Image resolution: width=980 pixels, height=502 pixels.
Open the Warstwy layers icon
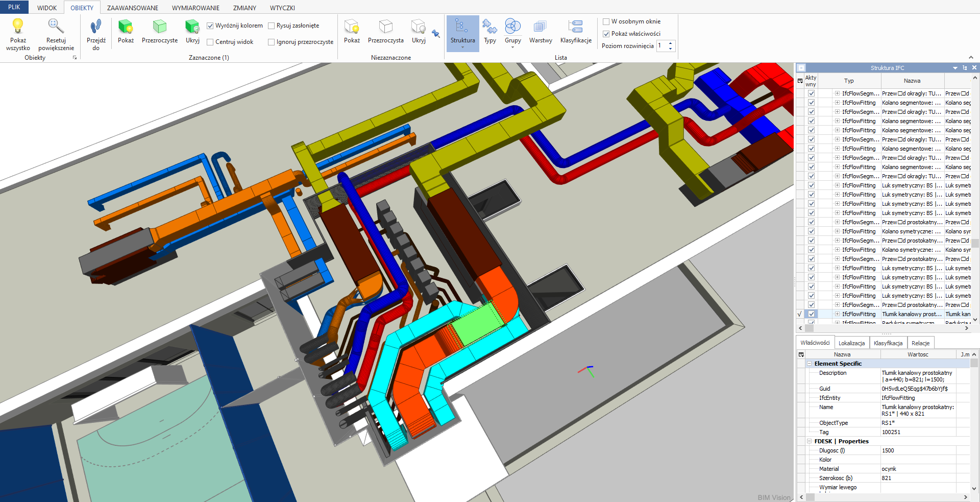point(540,27)
